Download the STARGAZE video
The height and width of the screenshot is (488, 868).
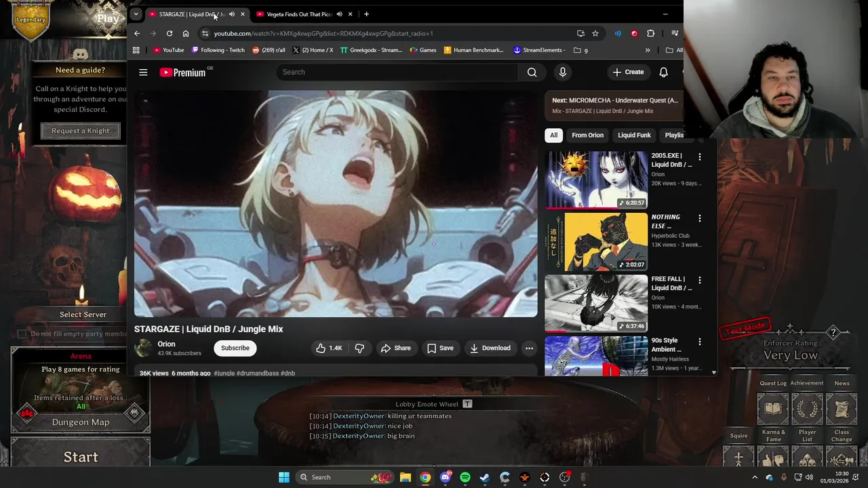tap(490, 348)
